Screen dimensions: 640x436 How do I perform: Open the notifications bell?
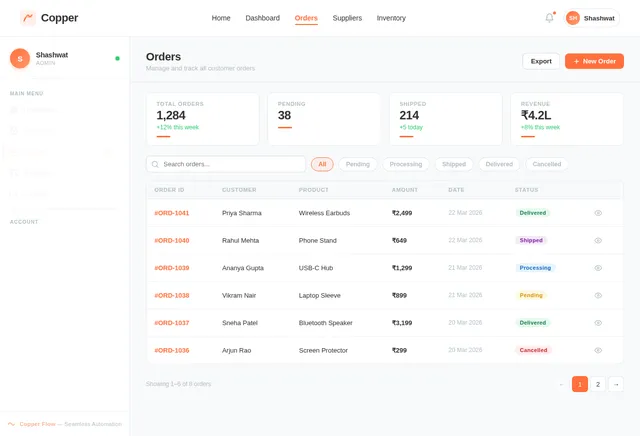549,18
